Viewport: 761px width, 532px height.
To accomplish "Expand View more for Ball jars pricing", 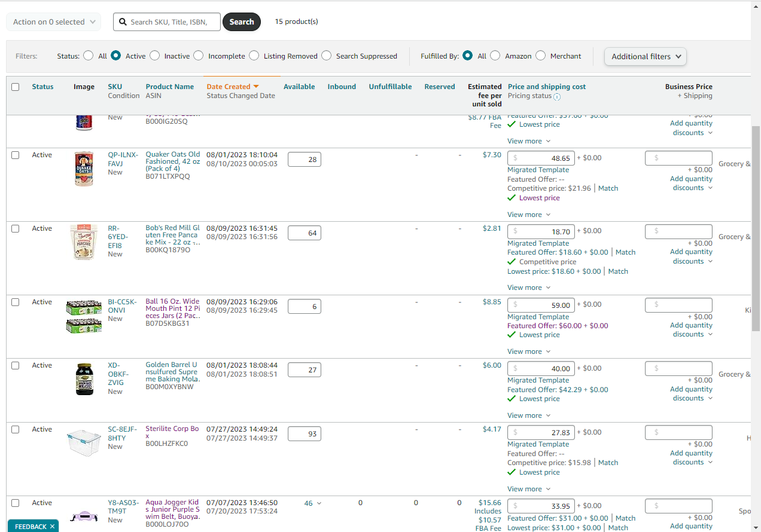I will coord(529,351).
